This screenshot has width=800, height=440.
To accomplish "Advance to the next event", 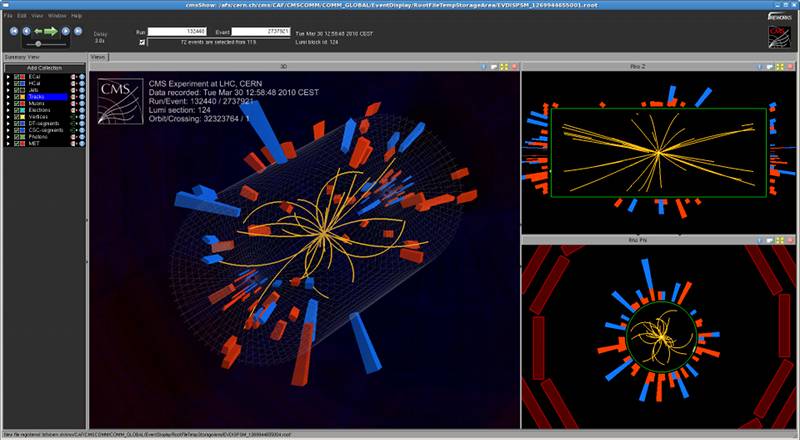I will coord(66,31).
